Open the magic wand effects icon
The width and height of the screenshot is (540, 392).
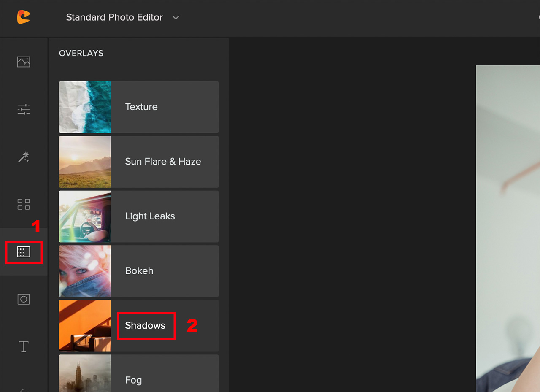[24, 157]
